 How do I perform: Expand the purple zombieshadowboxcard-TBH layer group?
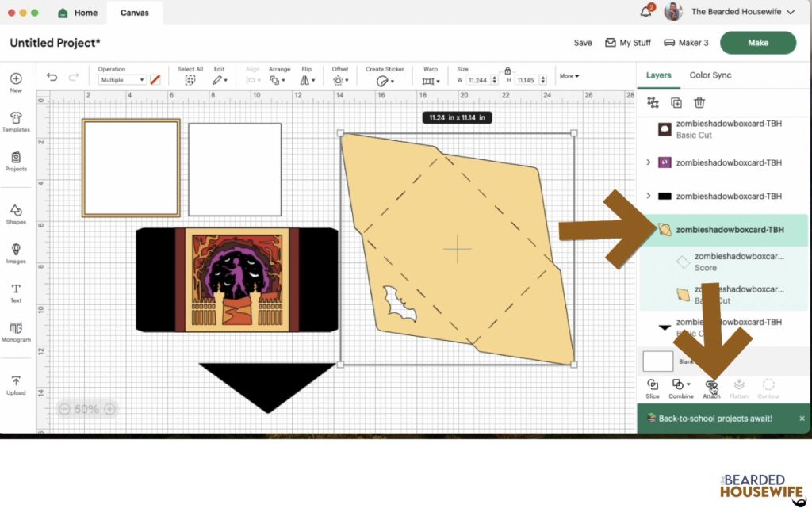pos(649,162)
